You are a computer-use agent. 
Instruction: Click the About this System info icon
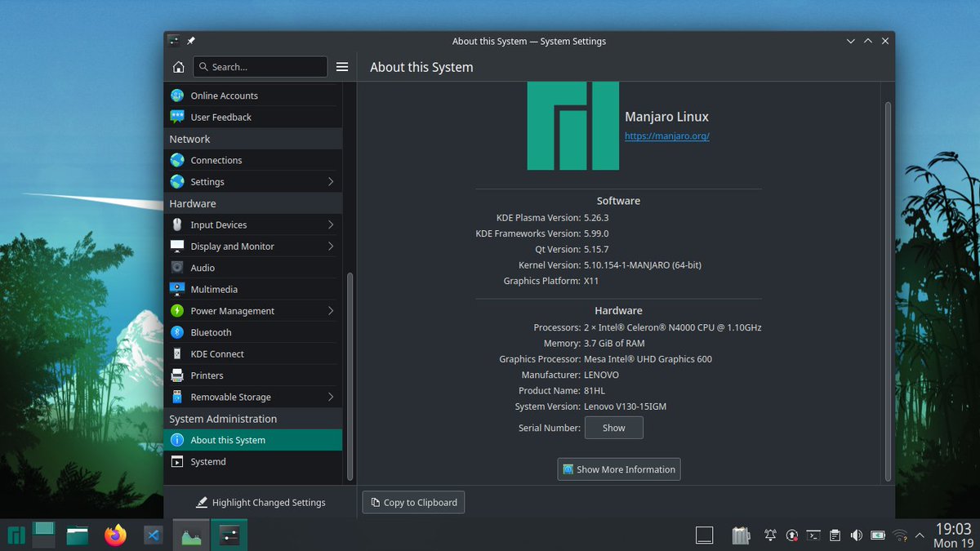pos(177,440)
